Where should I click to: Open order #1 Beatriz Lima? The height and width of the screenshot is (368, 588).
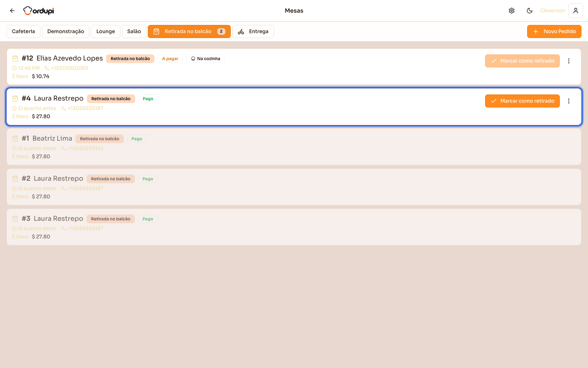tap(294, 147)
